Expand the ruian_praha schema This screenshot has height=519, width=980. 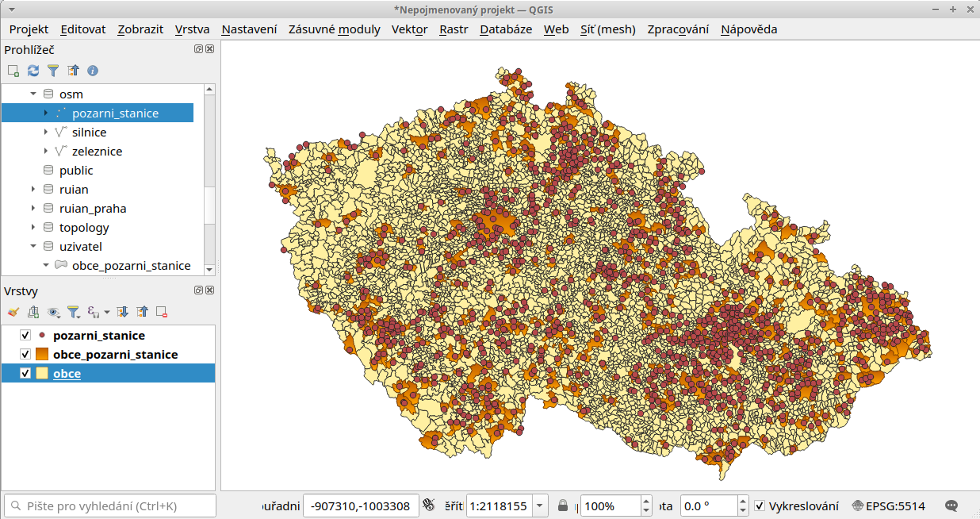[33, 209]
